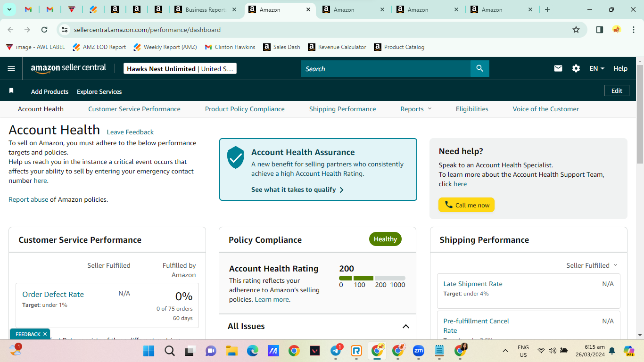Click the bookmark flag icon beside Add Products
Screen dimensions: 644x362
tap(11, 90)
